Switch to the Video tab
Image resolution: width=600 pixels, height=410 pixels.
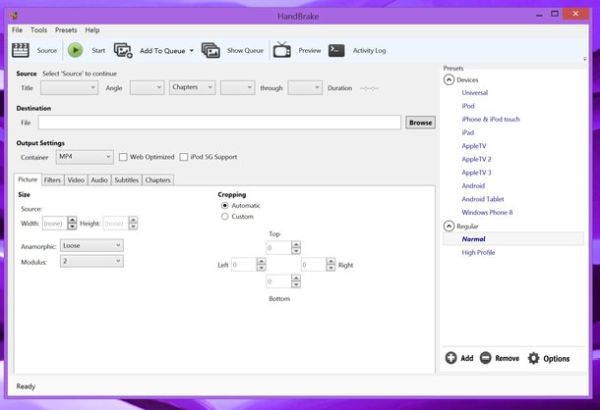76,180
